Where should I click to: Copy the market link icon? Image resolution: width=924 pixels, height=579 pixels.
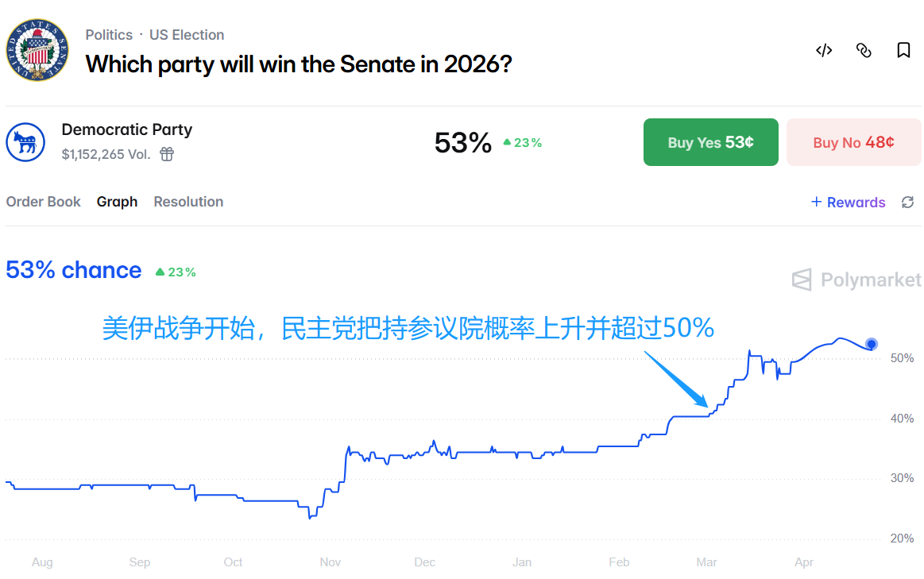click(864, 51)
